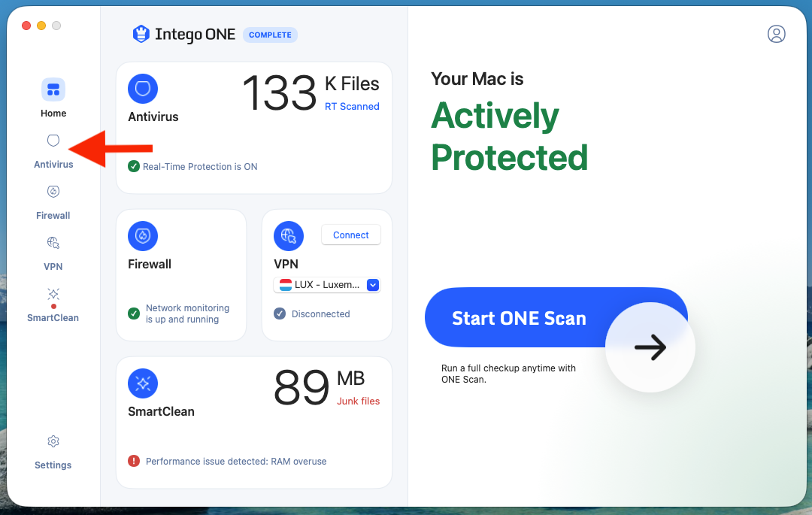Screen dimensions: 812x515
Task: Open the LUX - Luxem... location selector
Action: (327, 285)
